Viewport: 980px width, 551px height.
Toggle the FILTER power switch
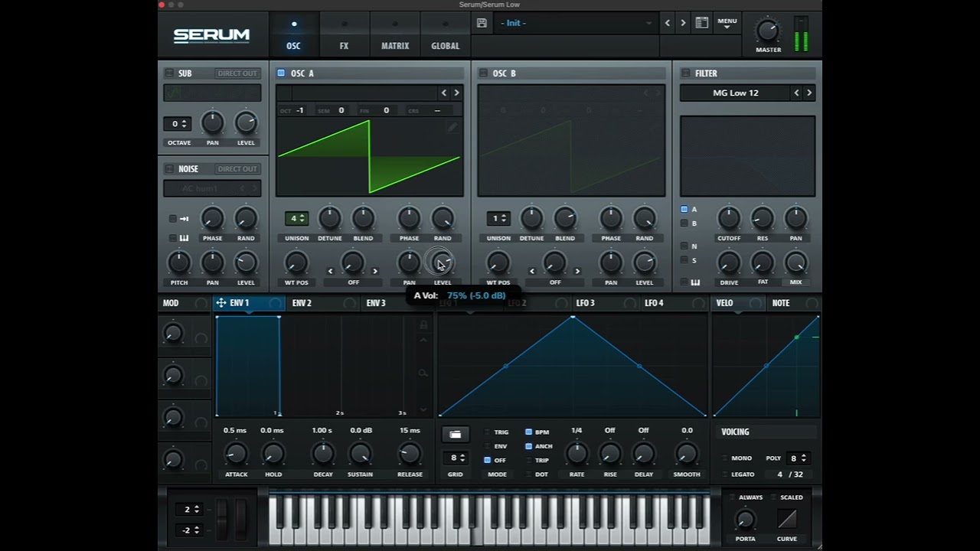tap(686, 73)
